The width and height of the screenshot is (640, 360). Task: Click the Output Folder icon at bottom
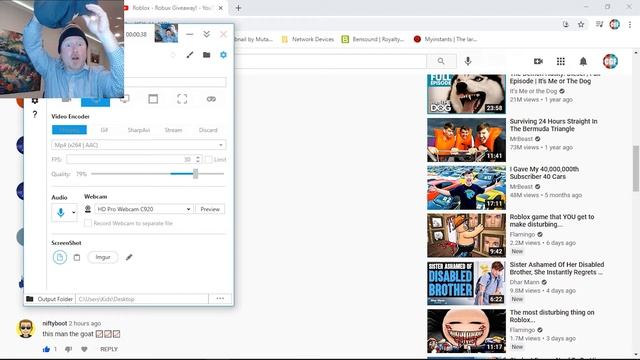(x=30, y=299)
